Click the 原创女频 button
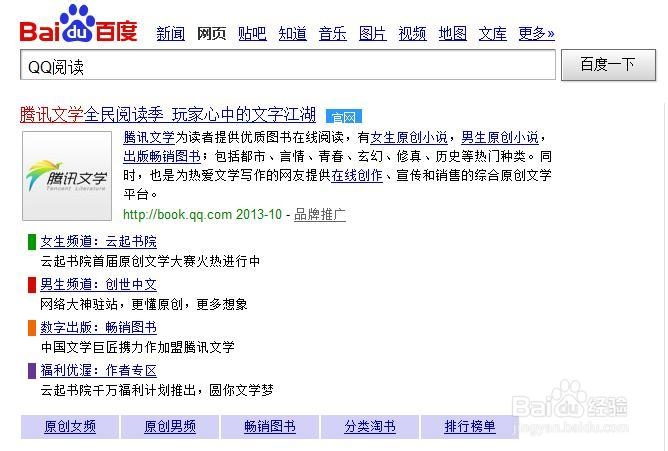 (70, 426)
